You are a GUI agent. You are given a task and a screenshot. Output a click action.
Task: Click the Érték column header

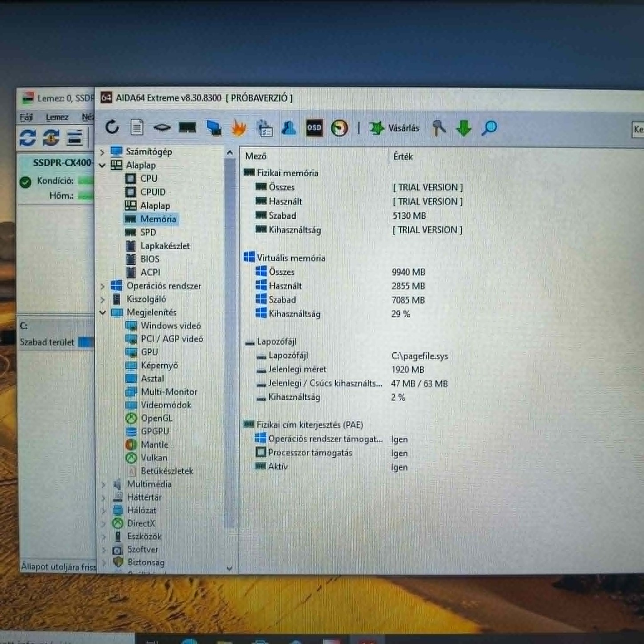(x=403, y=157)
